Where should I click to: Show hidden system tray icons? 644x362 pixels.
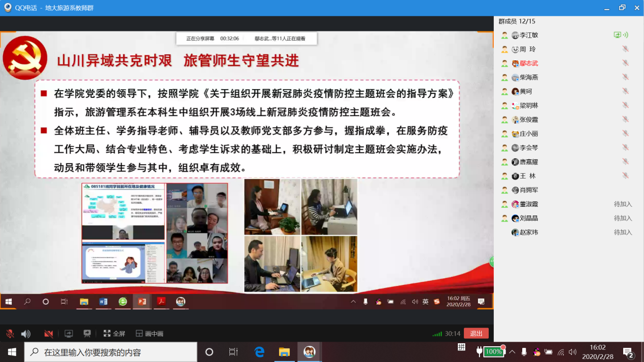point(512,352)
